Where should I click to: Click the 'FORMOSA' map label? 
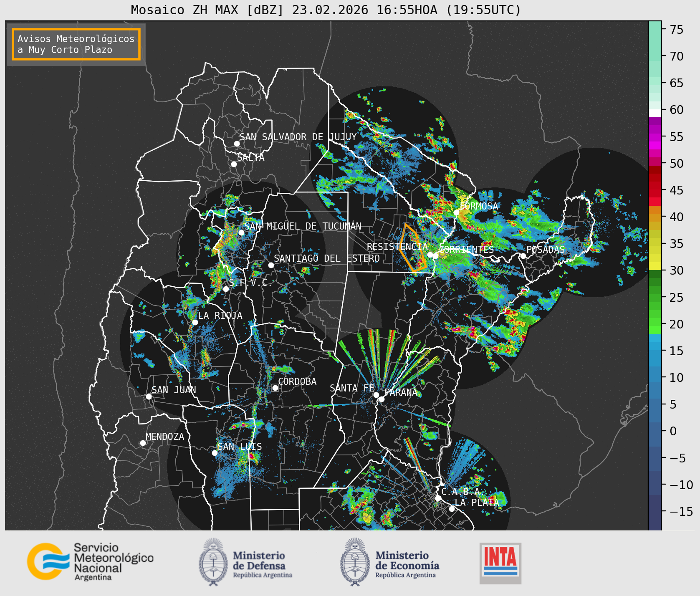pos(479,206)
